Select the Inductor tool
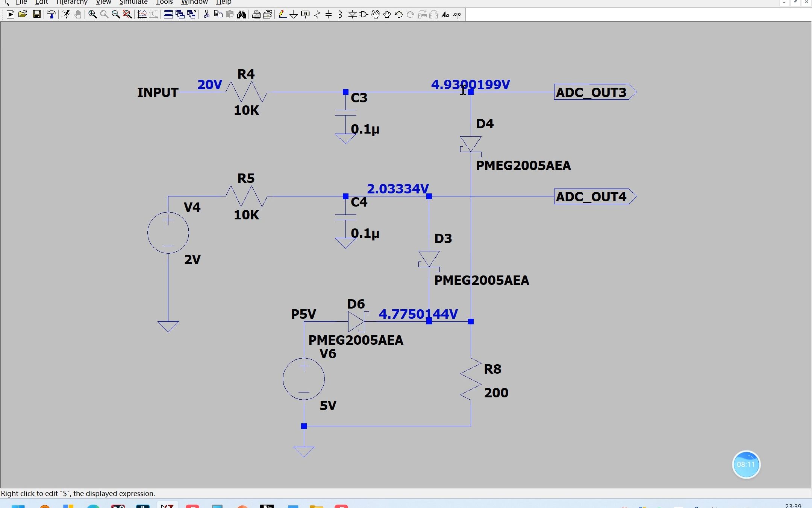 340,15
